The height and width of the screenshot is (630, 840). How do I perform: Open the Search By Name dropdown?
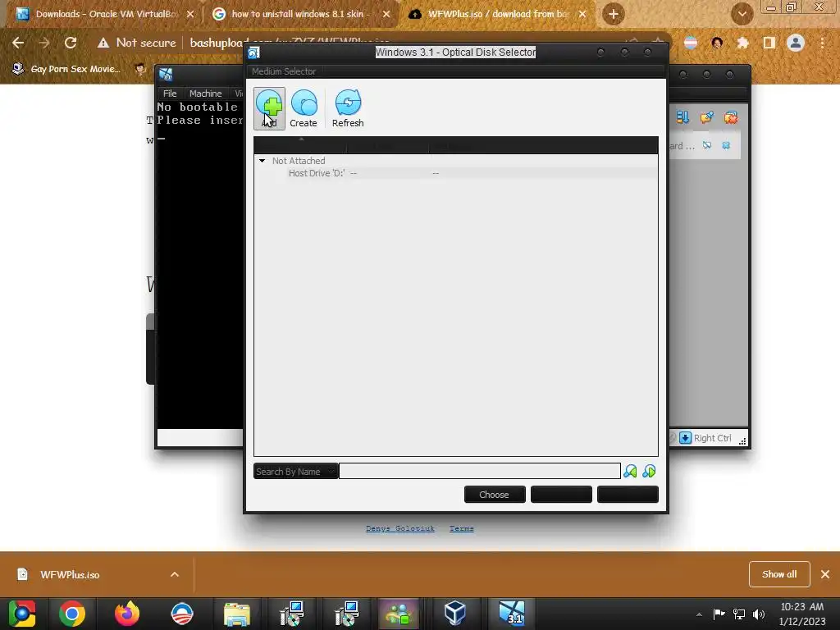295,472
